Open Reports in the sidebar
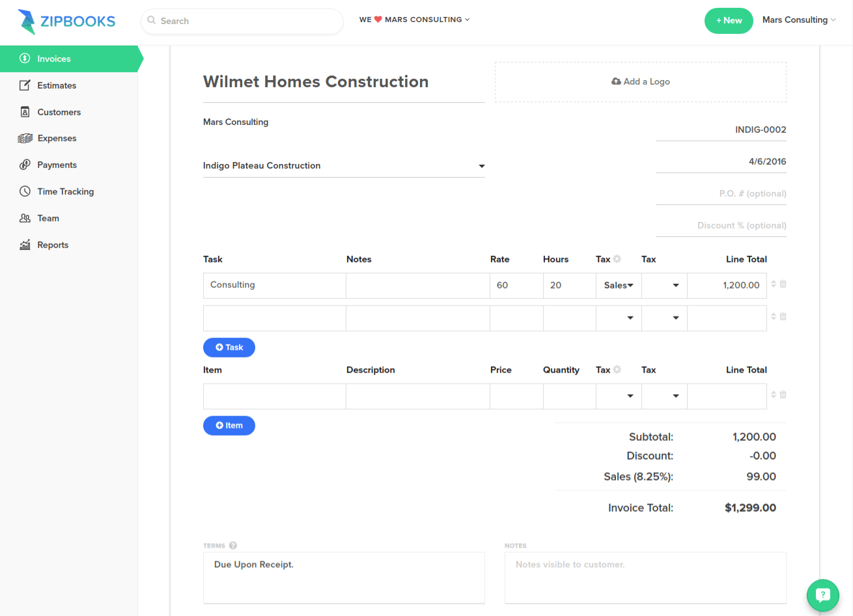The image size is (853, 616). [x=69, y=245]
